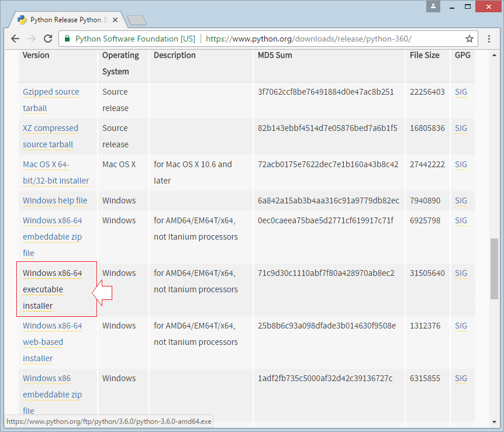The height and width of the screenshot is (432, 504).
Task: Open SIG for Windows x86 embeddable zip
Action: click(x=461, y=378)
